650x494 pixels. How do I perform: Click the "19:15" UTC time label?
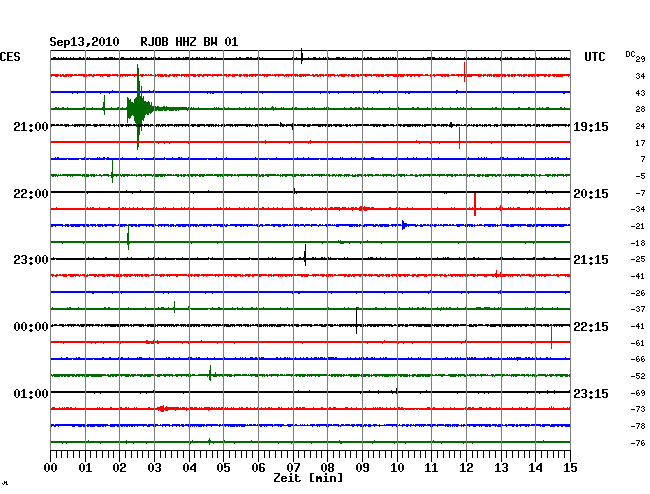[591, 126]
